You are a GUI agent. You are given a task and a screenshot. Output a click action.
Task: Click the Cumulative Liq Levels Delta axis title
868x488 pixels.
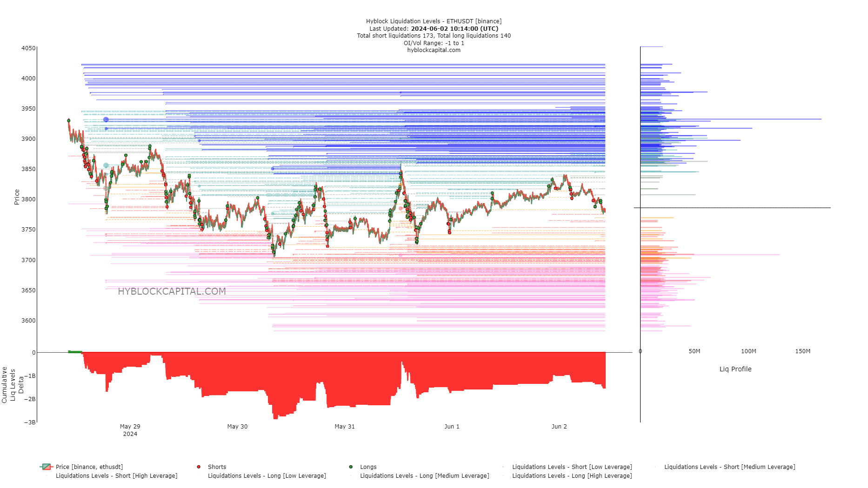point(13,385)
